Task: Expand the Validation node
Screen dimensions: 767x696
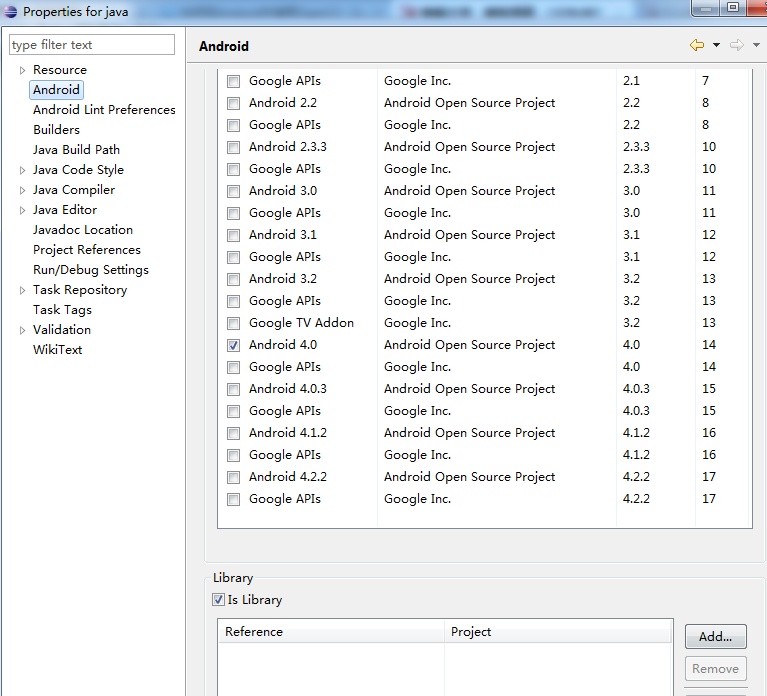Action: (x=22, y=331)
